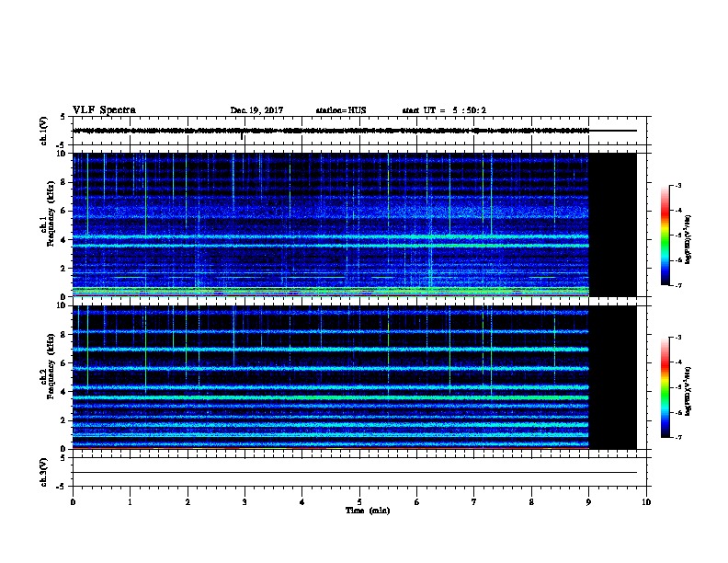Click the black no-data block in ch.1 spectrogram
Screen dimensions: 728x563
612,224
